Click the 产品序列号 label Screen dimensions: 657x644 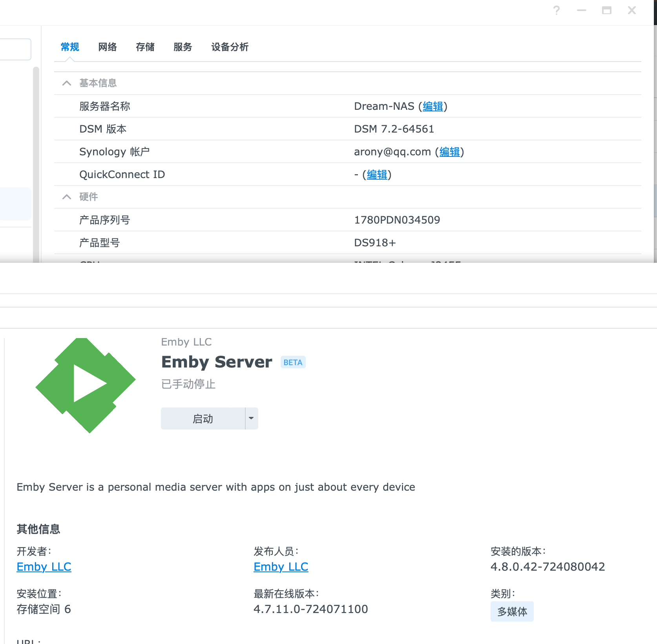point(105,220)
